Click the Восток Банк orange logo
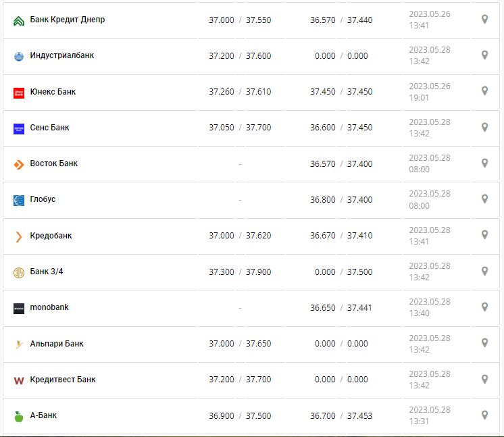504x437 pixels. [19, 164]
